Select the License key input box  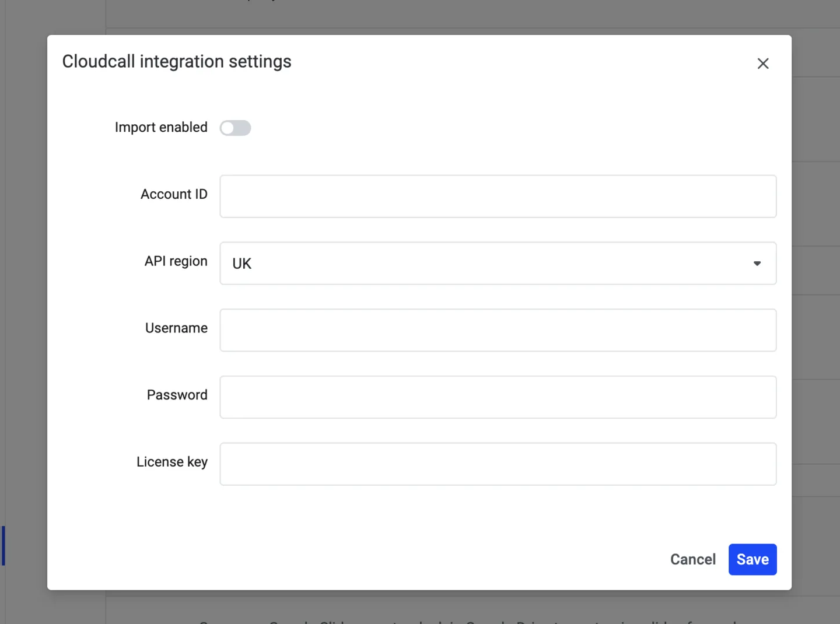pos(498,464)
